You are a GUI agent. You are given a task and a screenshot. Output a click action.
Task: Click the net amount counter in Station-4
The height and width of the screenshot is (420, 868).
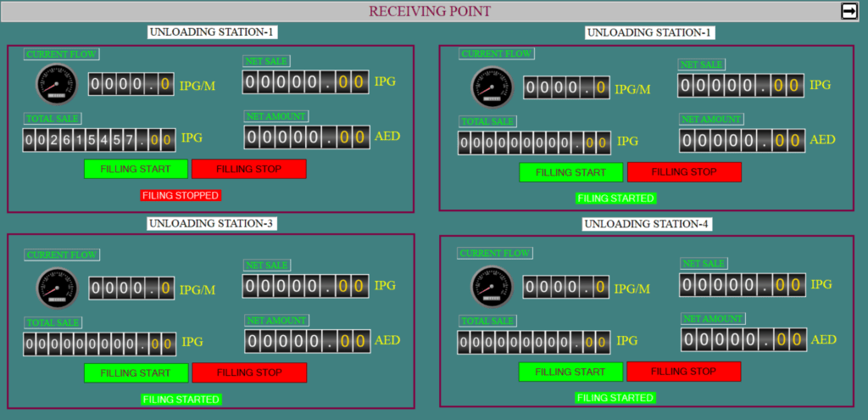coord(744,339)
